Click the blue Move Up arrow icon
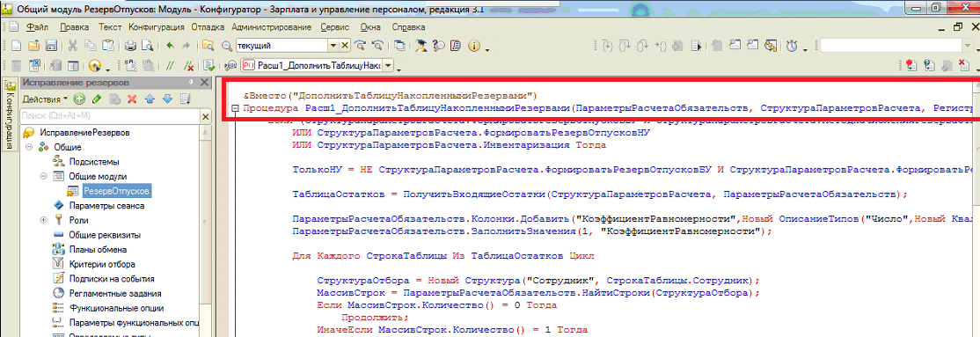980x337 pixels. (x=150, y=99)
